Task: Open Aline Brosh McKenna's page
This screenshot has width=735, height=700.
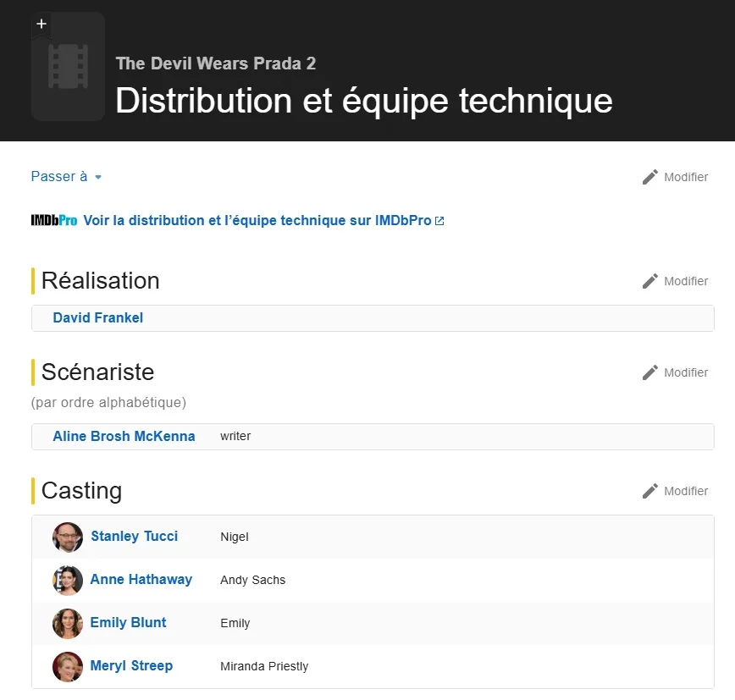Action: pyautogui.click(x=124, y=437)
